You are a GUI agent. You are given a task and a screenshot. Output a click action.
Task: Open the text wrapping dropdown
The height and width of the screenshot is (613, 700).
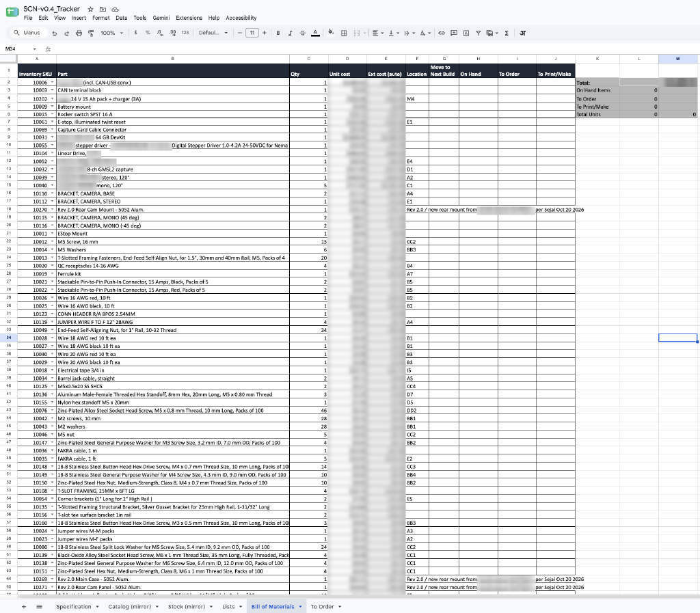(409, 33)
